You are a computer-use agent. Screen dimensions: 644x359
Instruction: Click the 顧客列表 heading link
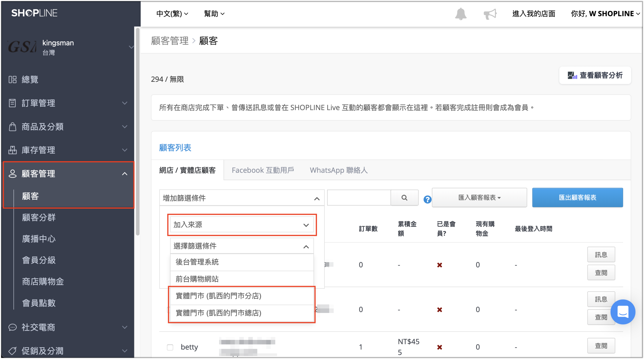pyautogui.click(x=175, y=148)
